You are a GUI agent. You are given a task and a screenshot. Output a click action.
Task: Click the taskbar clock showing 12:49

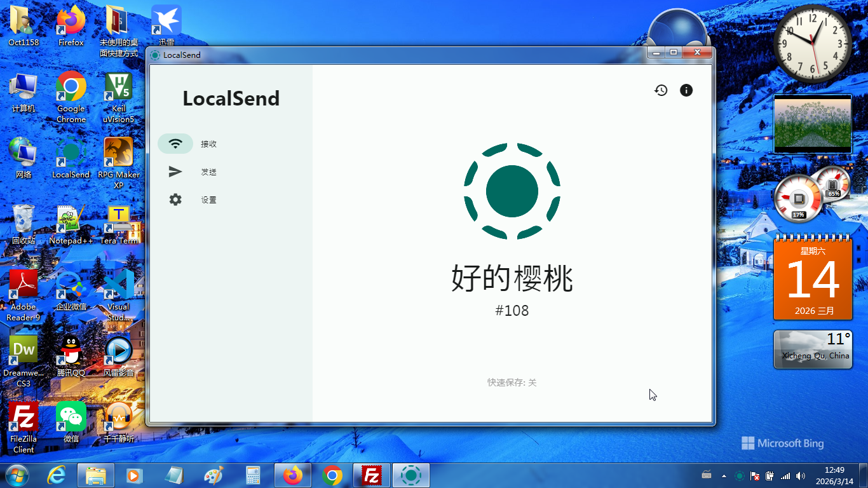[x=834, y=475]
